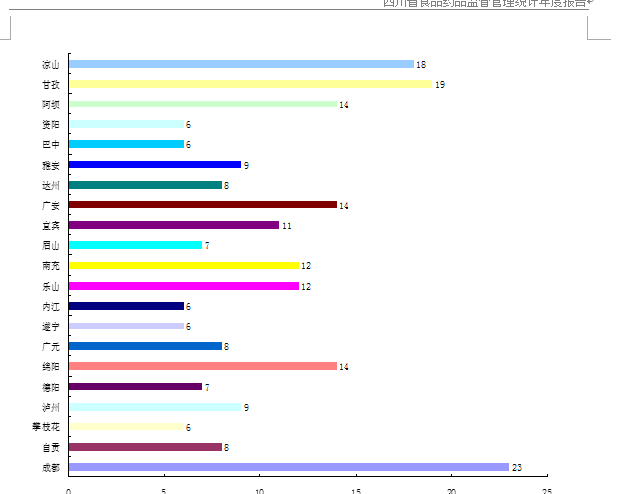Click the mauve 自贡 bar

click(x=145, y=447)
